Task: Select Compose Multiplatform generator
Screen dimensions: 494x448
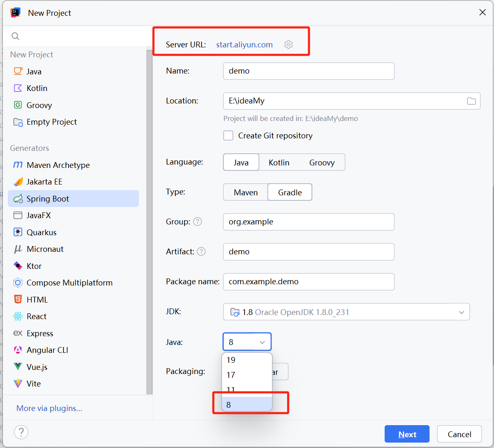Action: [74, 283]
